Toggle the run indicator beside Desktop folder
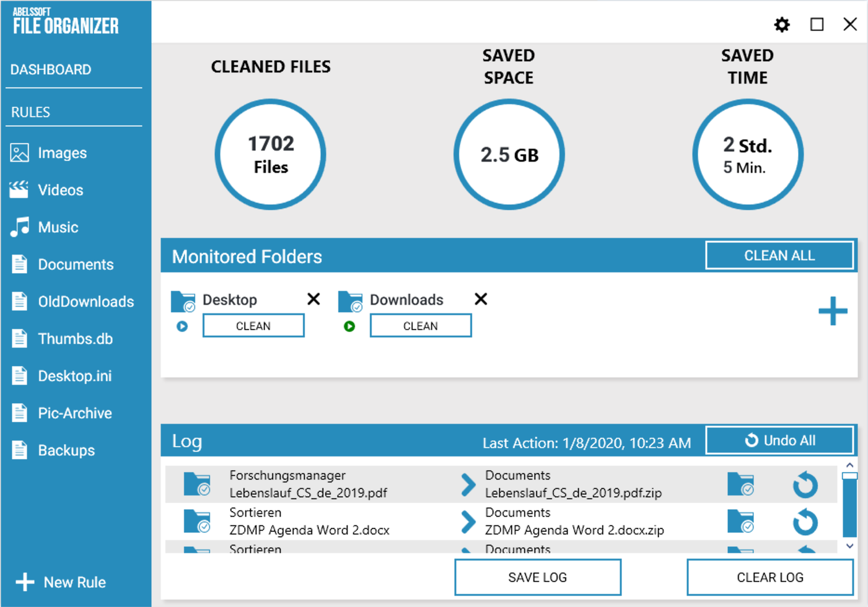The image size is (868, 607). tap(182, 325)
